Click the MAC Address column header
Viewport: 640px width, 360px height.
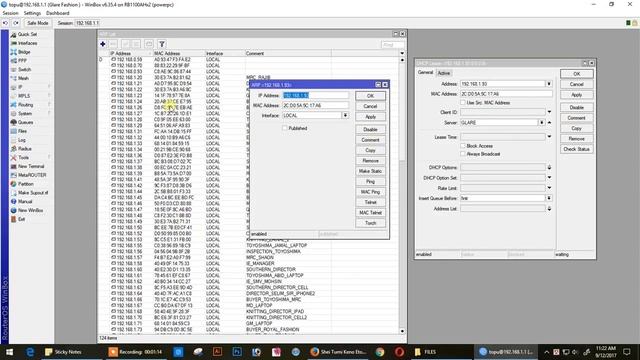tap(178, 53)
